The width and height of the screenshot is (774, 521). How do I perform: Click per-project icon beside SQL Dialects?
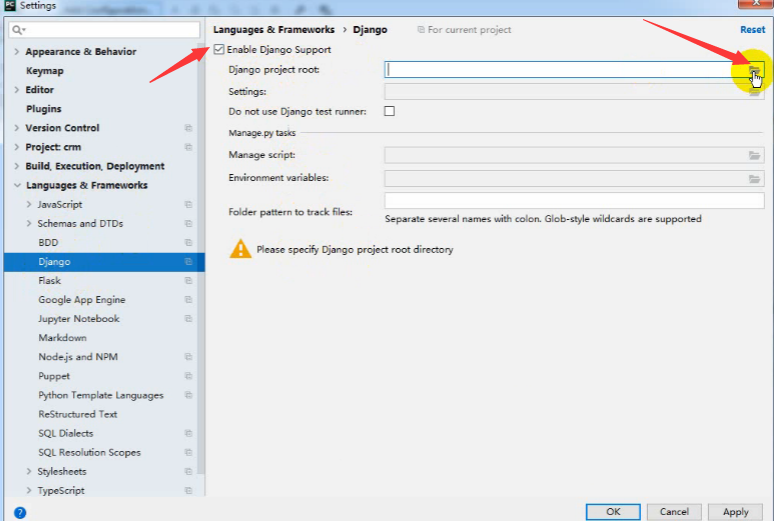tap(188, 434)
